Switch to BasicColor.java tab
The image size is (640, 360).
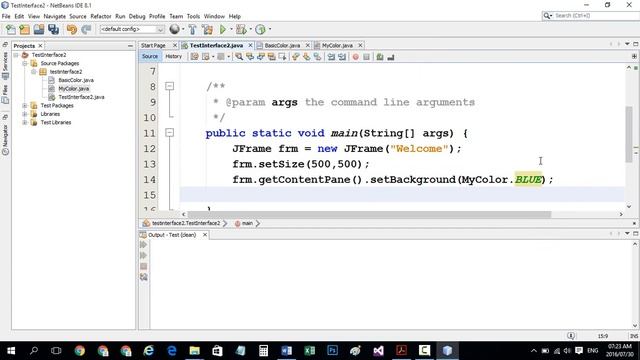[282, 45]
